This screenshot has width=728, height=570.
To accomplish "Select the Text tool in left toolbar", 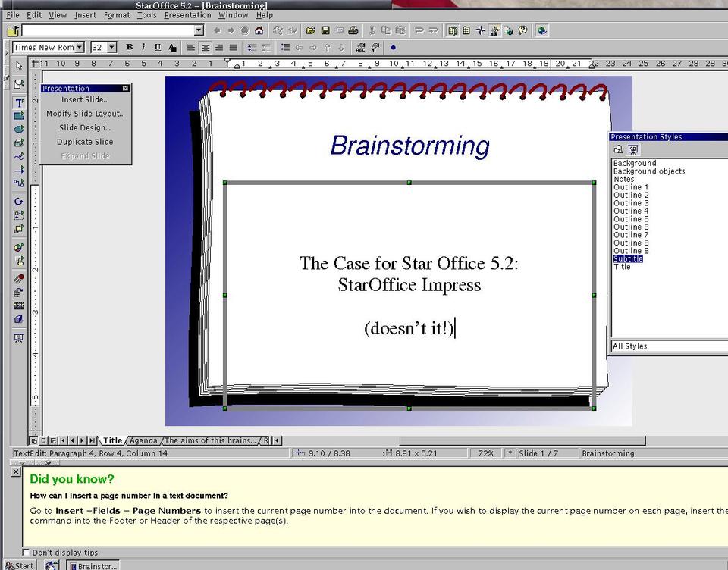I will tap(19, 102).
